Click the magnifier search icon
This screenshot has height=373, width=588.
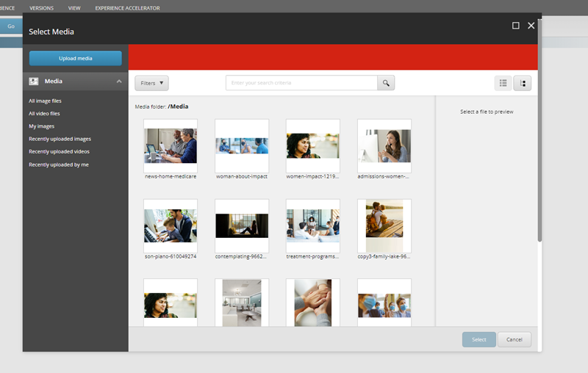pyautogui.click(x=386, y=83)
